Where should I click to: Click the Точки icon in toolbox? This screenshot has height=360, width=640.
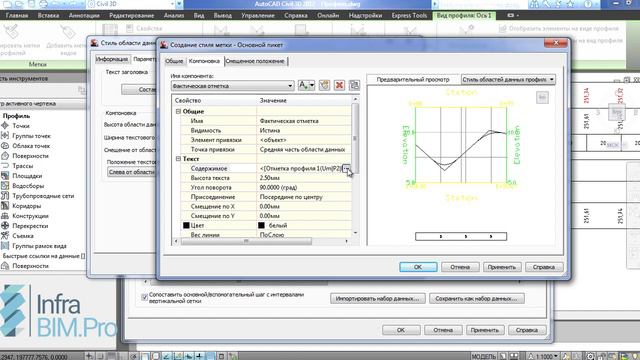click(5, 126)
